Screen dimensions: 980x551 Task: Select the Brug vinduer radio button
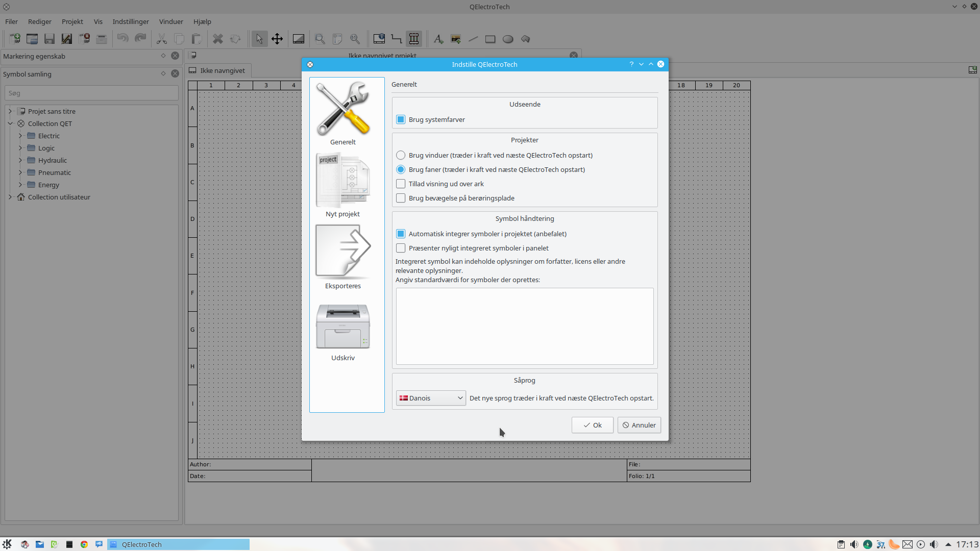click(x=401, y=155)
